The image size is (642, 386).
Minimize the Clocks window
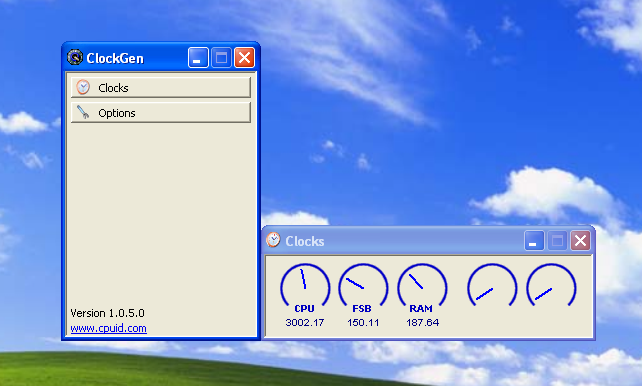coord(534,240)
